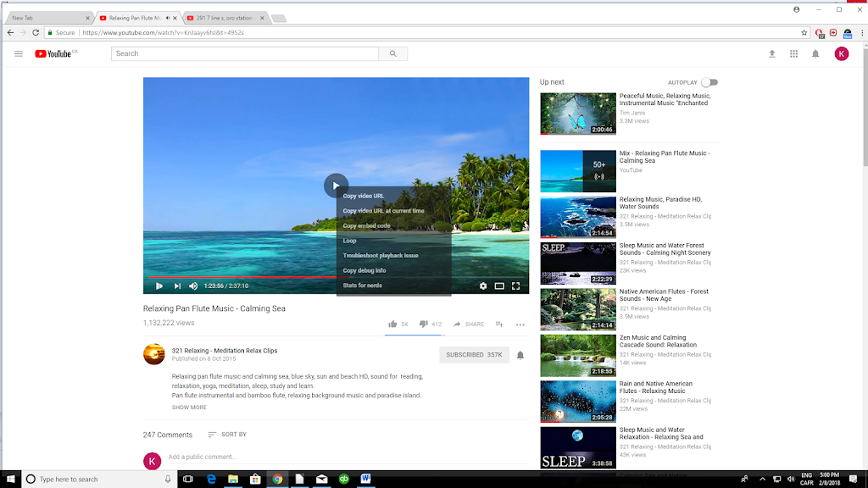This screenshot has height=488, width=868.
Task: Mute the tab using its speaker icon
Action: tap(168, 19)
